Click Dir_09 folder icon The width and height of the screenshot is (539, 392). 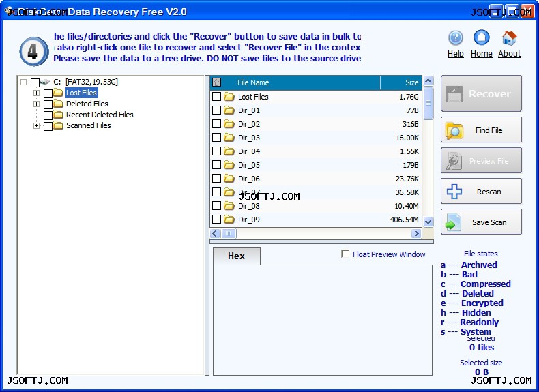(x=229, y=220)
